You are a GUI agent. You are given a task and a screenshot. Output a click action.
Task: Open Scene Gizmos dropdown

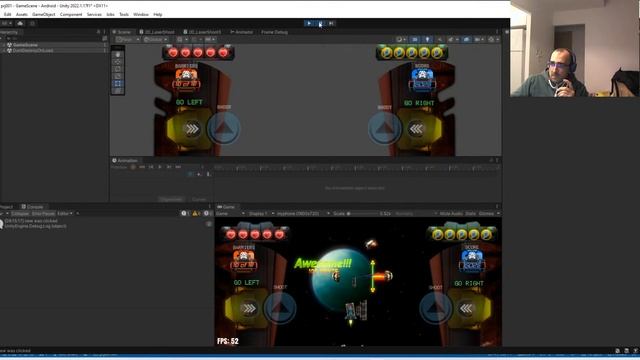click(x=493, y=40)
